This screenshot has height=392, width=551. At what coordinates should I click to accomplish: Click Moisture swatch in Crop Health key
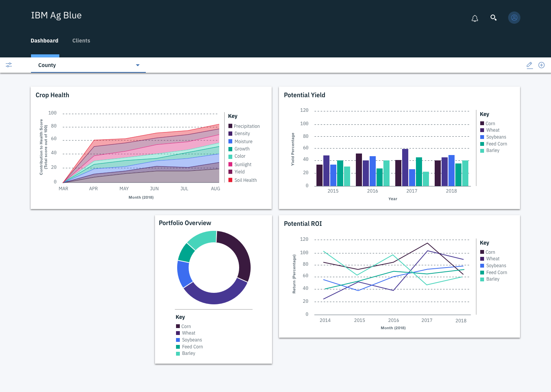point(230,141)
